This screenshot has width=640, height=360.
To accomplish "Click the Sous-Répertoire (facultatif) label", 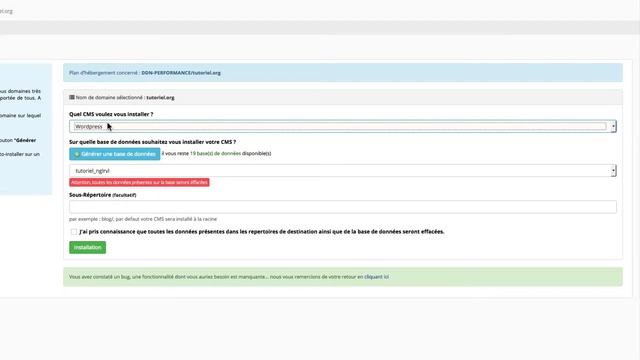I will tap(102, 195).
